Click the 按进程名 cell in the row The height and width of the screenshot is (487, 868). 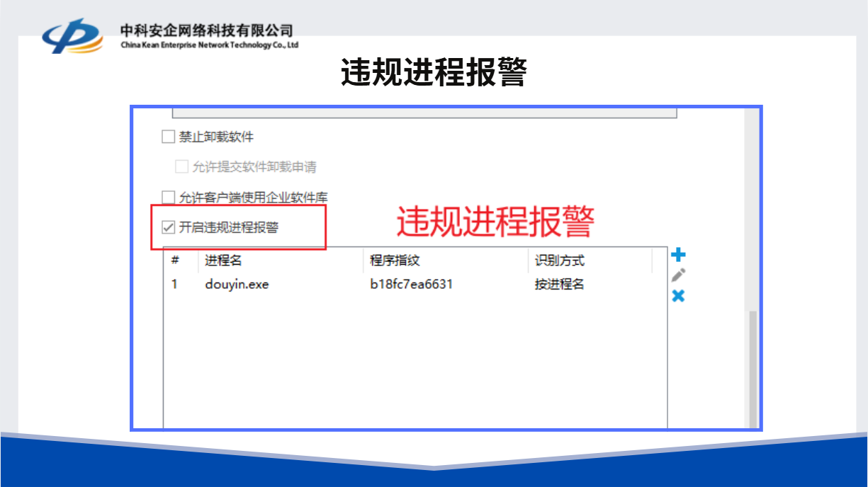(x=559, y=285)
